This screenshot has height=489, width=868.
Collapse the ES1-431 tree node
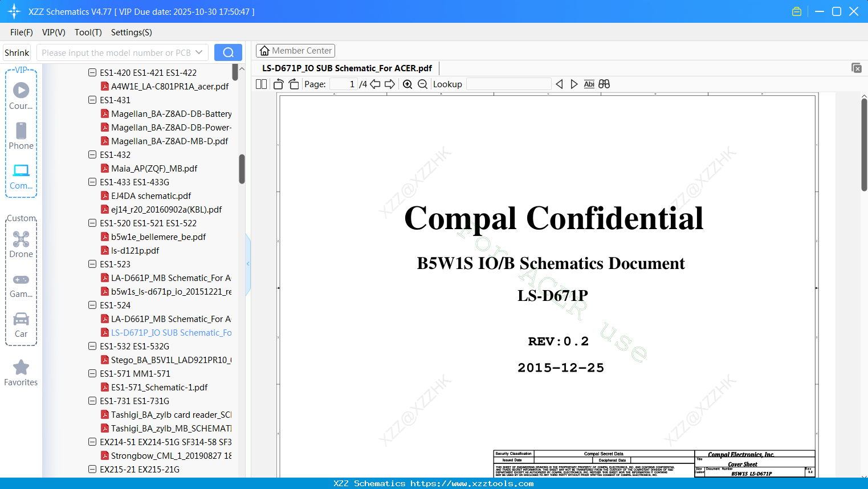[x=92, y=100]
